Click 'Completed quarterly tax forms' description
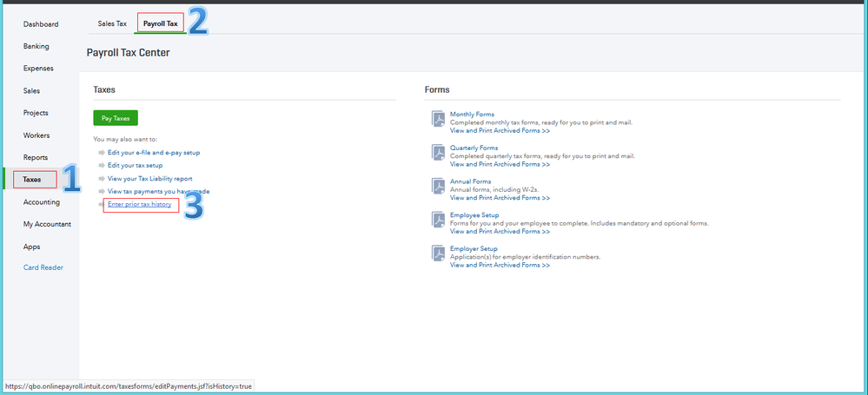The image size is (868, 395). (542, 156)
